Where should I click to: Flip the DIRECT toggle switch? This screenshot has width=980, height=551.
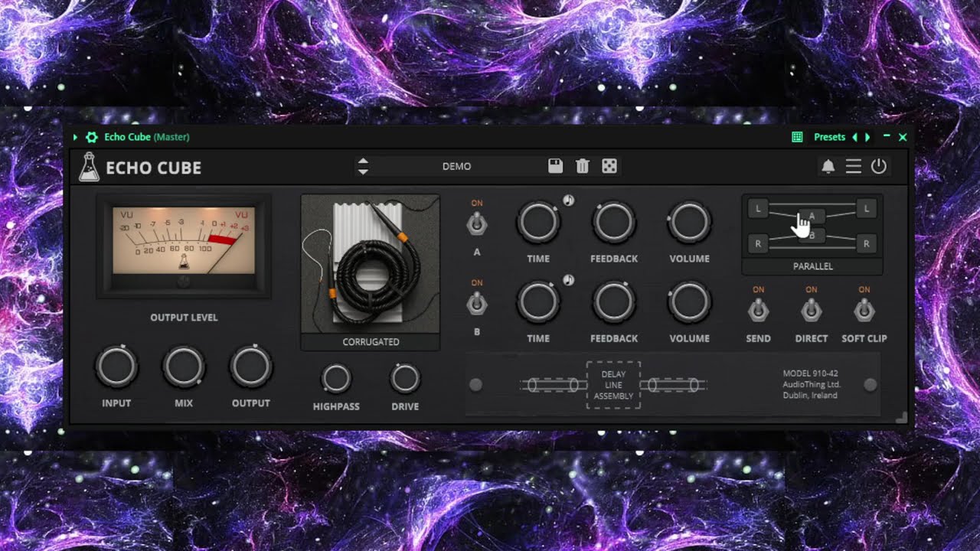coord(811,310)
